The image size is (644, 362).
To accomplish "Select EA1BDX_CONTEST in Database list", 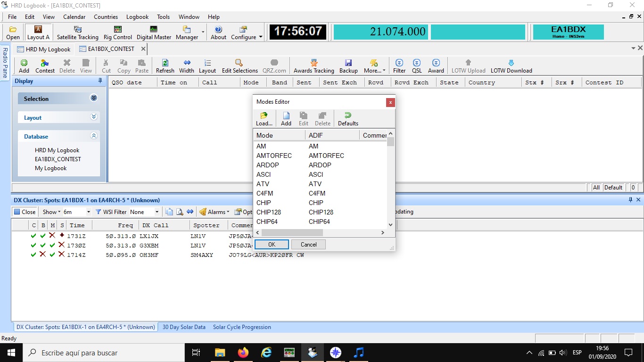I will (x=58, y=159).
